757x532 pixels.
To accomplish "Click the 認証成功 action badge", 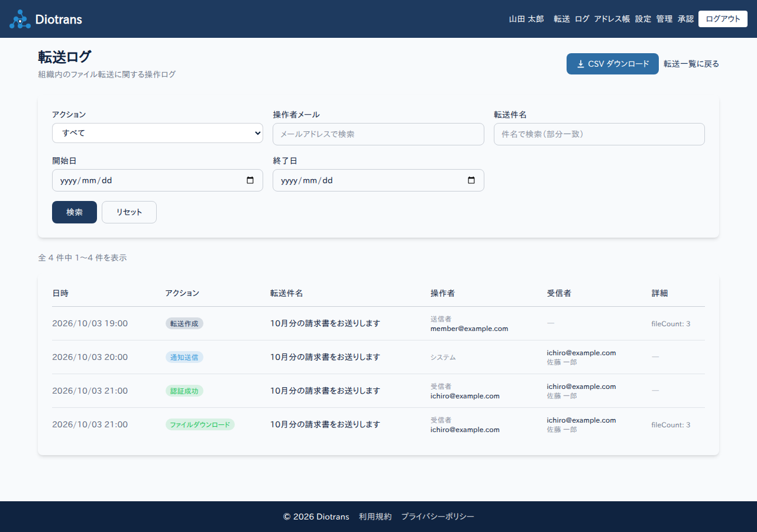I will click(184, 391).
